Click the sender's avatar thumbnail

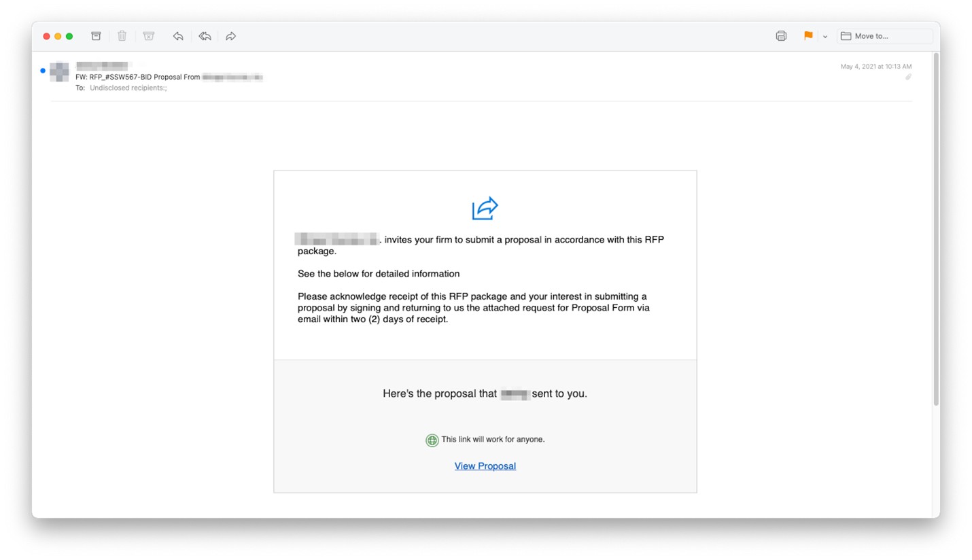59,71
